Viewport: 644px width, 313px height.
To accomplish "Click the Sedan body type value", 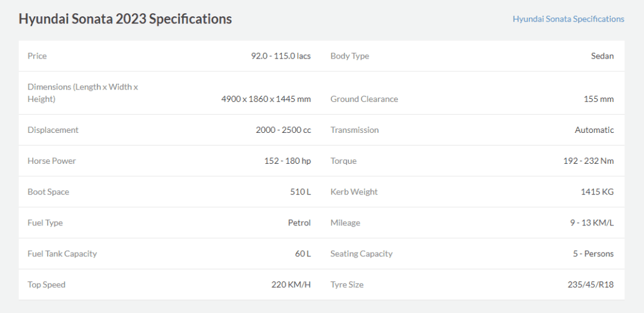I will (x=602, y=56).
